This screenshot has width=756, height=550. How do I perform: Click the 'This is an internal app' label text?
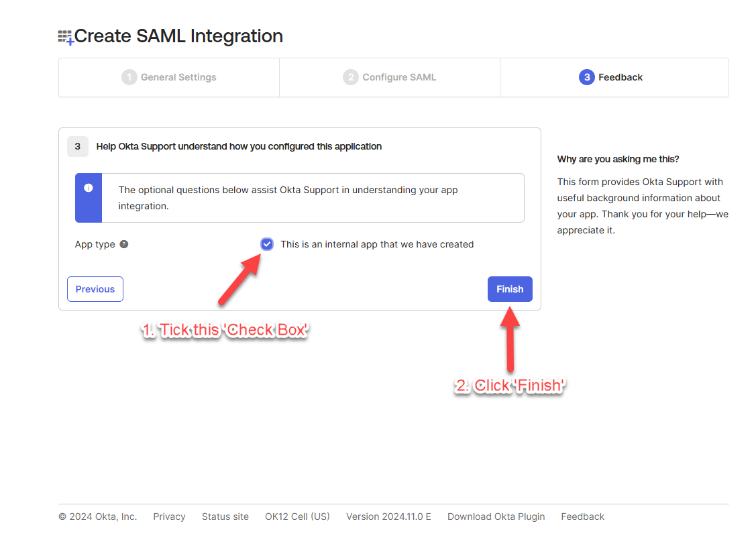pos(377,244)
